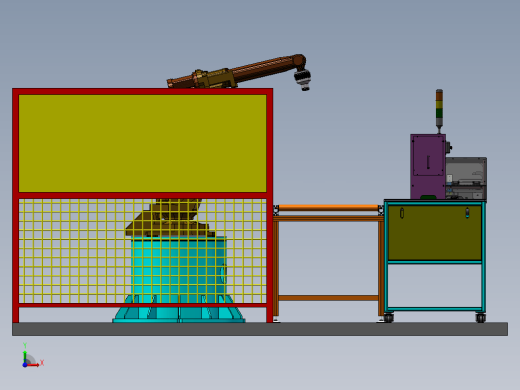The image size is (520, 390).
Task: Select the red X axis arrow
Action: tap(33, 365)
